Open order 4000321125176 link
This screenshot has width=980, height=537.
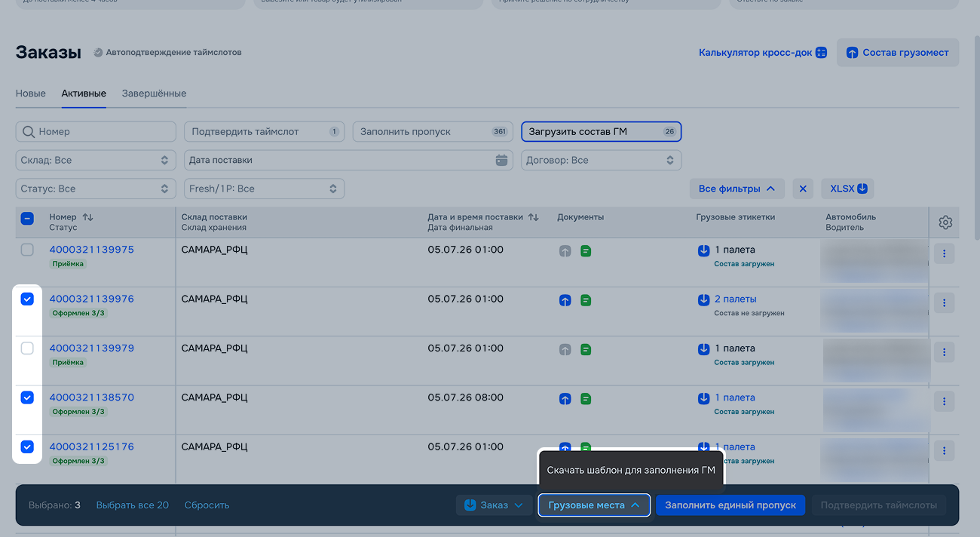tap(92, 446)
